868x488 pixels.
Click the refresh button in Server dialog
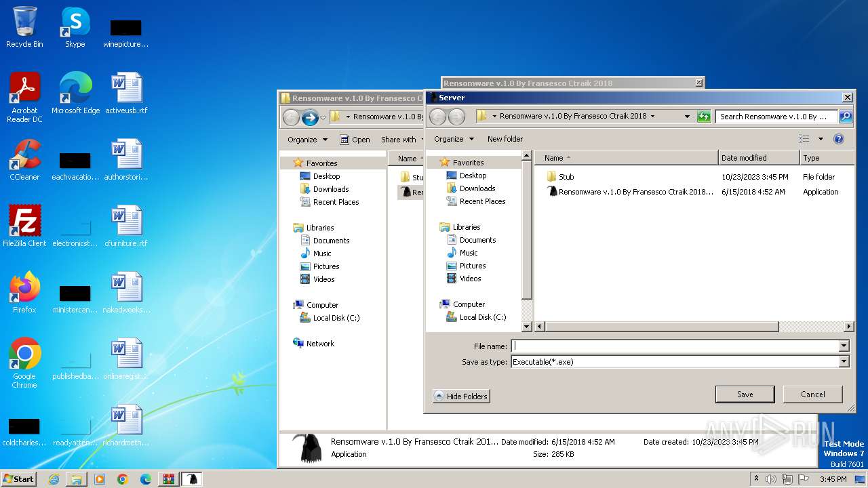704,117
